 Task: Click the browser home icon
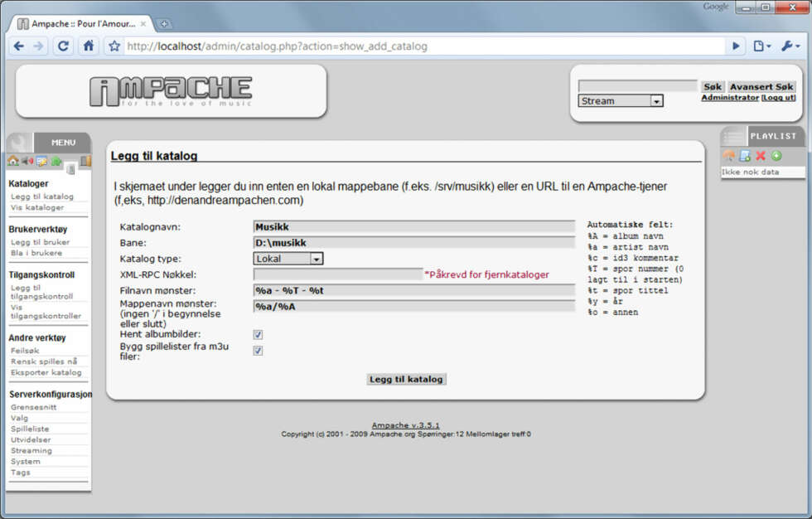[89, 46]
